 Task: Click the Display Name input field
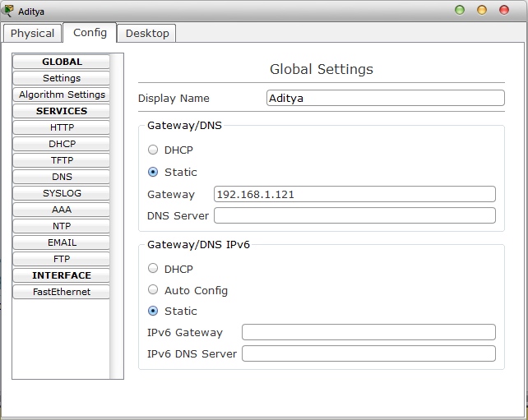tap(386, 98)
